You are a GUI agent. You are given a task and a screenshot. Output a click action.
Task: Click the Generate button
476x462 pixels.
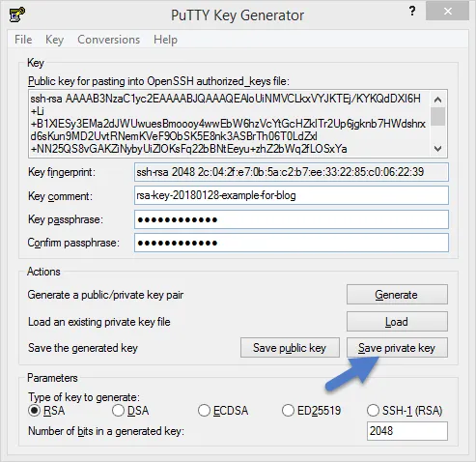point(397,295)
